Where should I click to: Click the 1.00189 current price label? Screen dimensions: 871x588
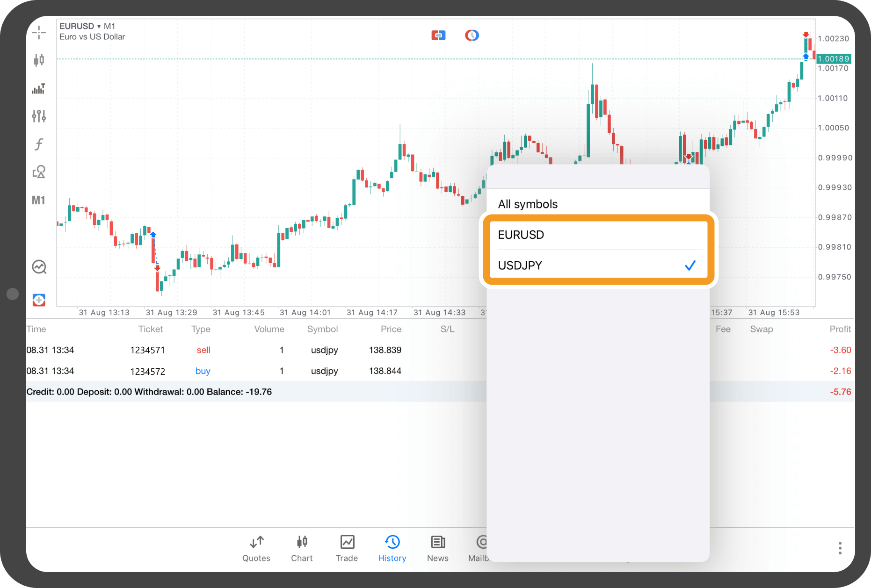pos(833,59)
